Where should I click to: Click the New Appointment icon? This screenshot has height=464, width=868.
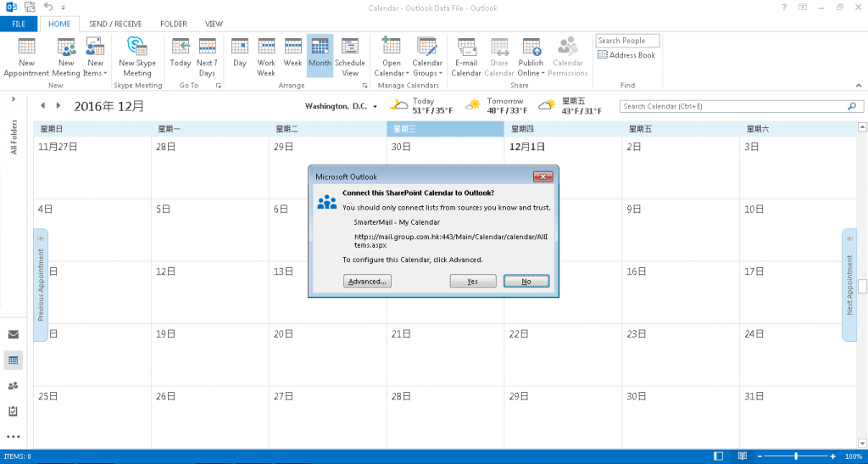(x=26, y=58)
